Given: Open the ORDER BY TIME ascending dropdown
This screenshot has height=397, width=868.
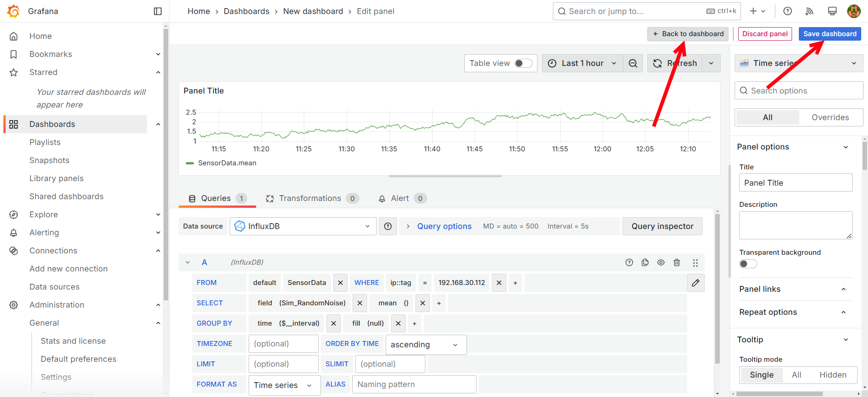Looking at the screenshot, I should 425,345.
